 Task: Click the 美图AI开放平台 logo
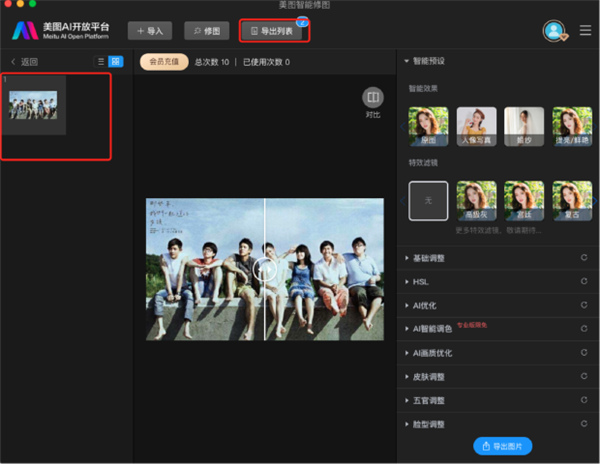[x=60, y=31]
